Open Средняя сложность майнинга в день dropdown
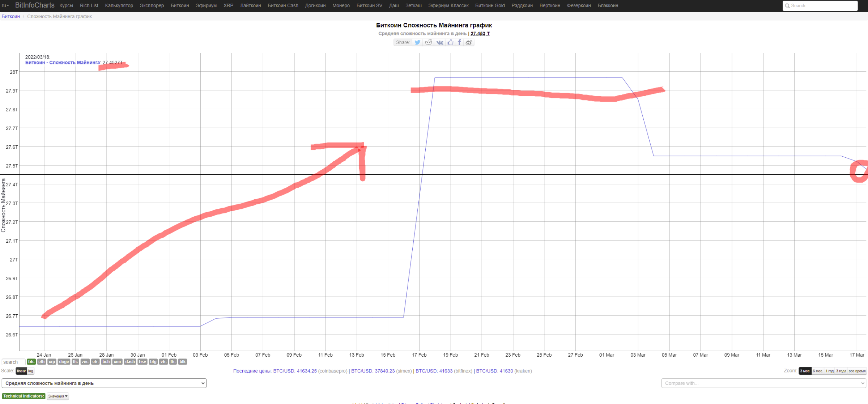Image resolution: width=868 pixels, height=404 pixels. point(104,383)
